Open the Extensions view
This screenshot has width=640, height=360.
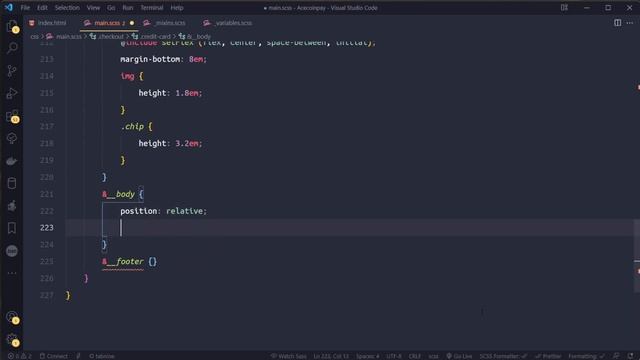12,116
